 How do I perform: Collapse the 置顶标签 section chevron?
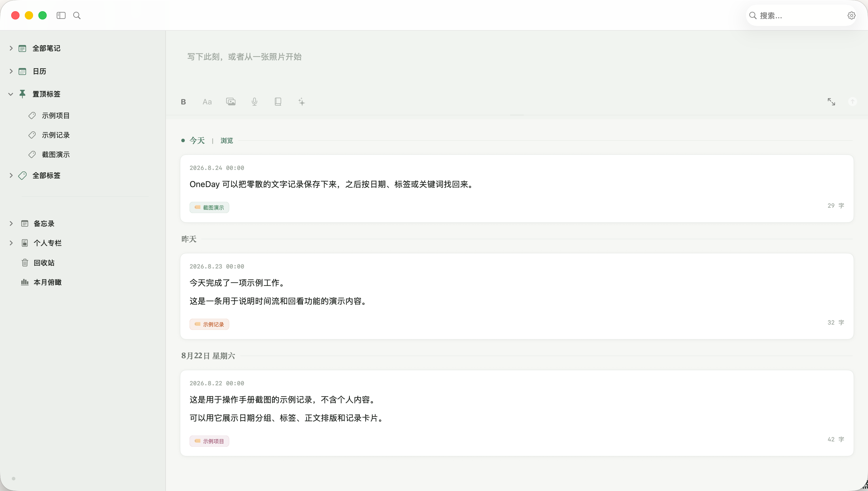click(x=11, y=94)
